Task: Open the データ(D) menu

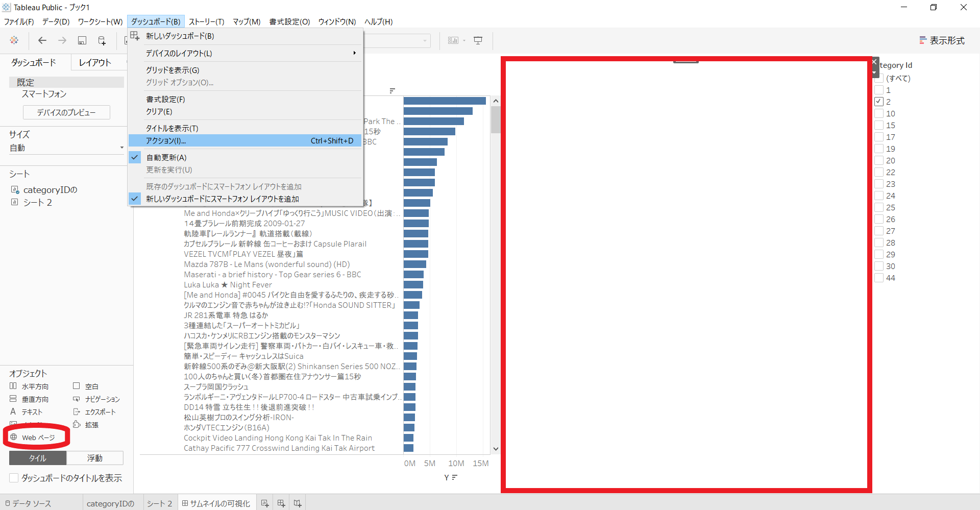Action: click(x=56, y=21)
